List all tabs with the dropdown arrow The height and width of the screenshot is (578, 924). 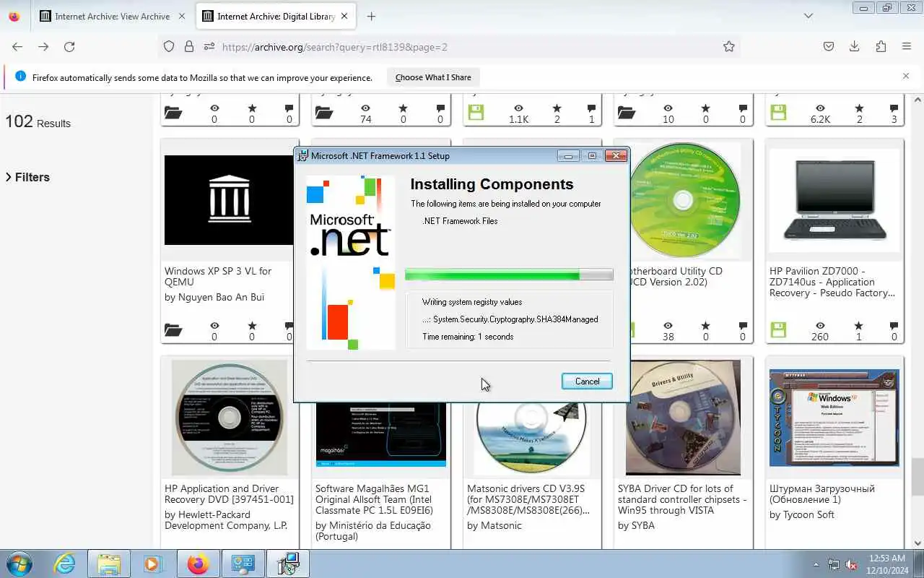[808, 16]
